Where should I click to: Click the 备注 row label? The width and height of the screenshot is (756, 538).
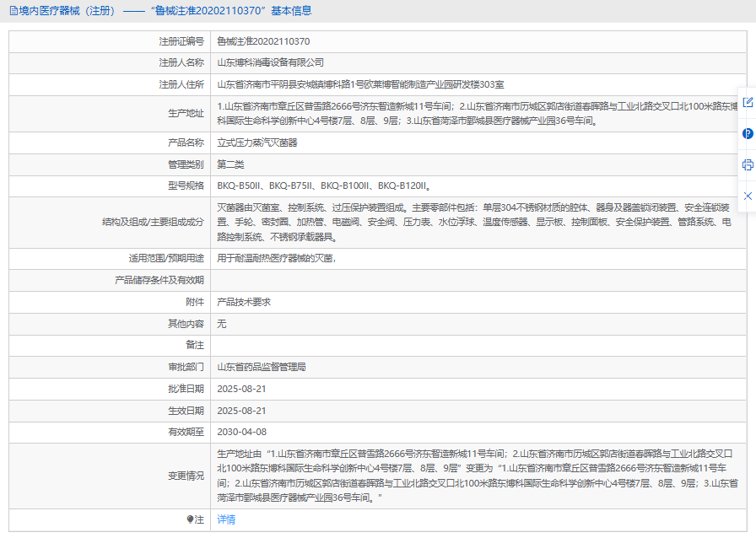point(195,345)
